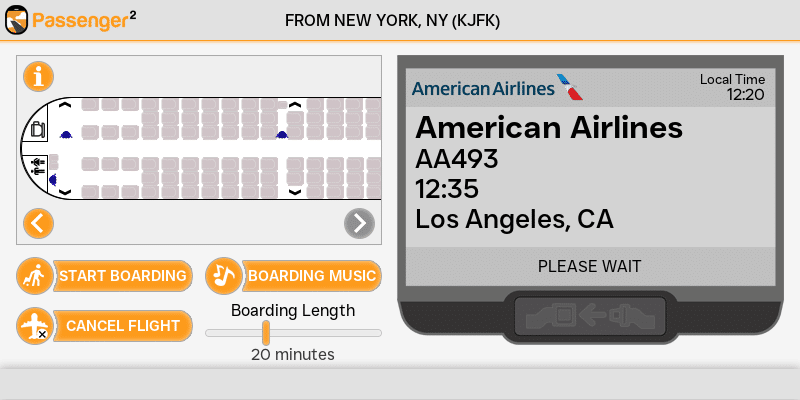The height and width of the screenshot is (400, 800).
Task: Select the lavatory icon on seat map
Action: (x=38, y=165)
